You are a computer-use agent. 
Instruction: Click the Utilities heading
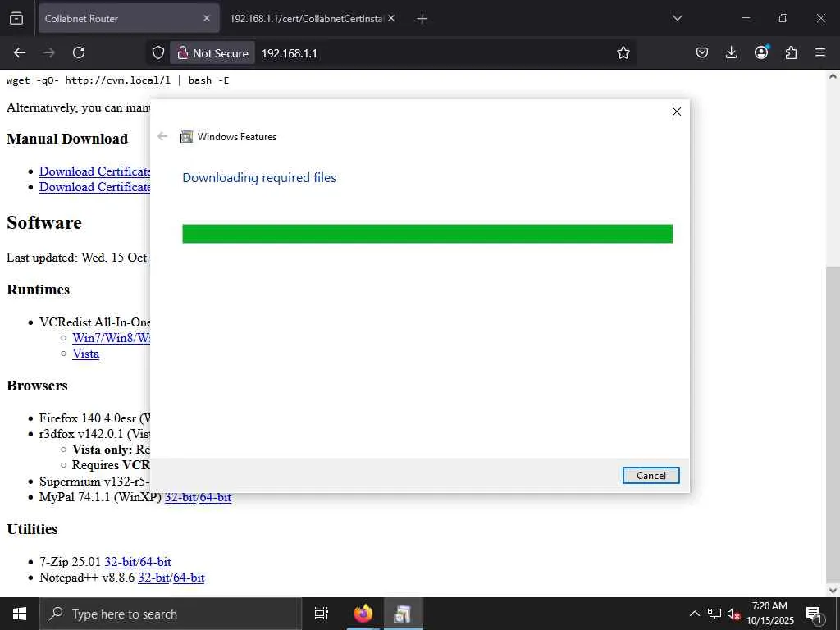32,529
